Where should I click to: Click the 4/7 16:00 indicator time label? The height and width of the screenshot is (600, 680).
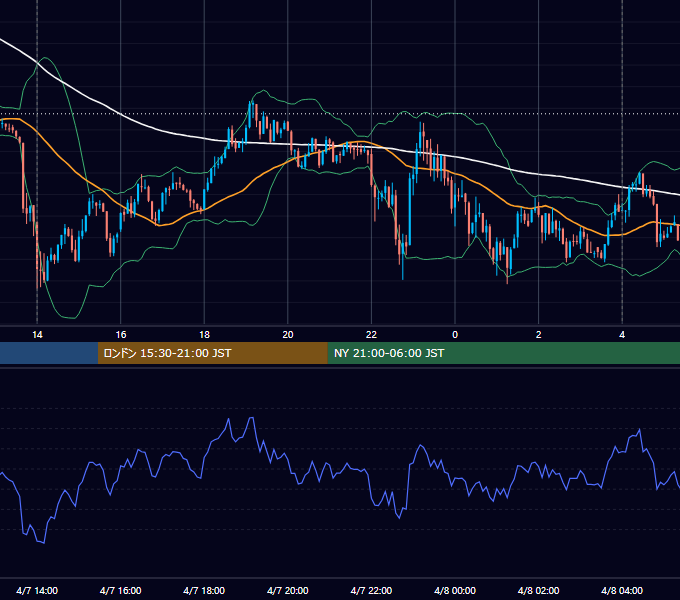tap(121, 590)
